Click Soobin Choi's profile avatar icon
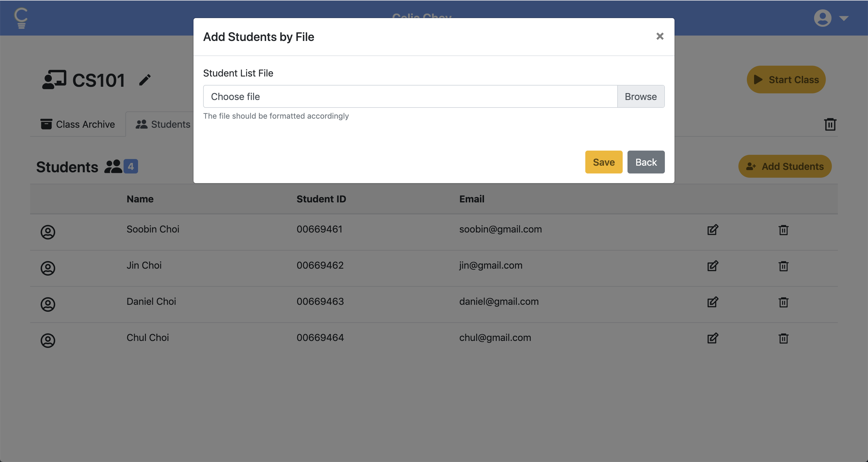 pos(48,232)
